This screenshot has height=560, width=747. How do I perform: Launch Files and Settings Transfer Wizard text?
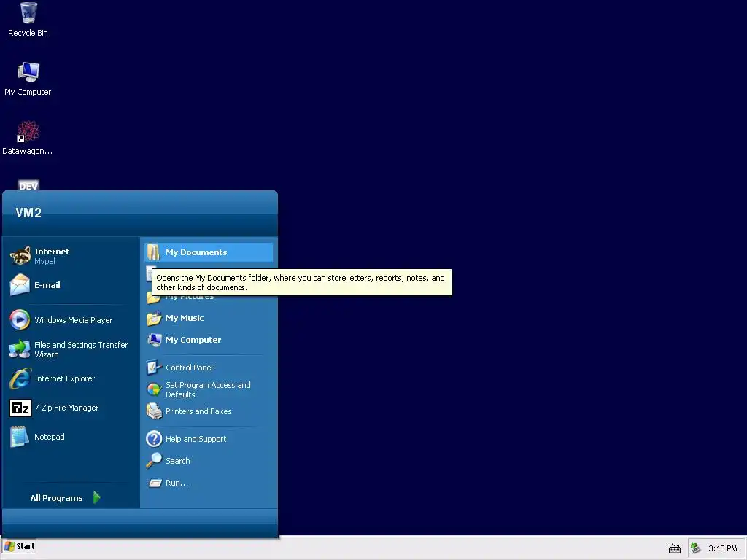pos(81,349)
